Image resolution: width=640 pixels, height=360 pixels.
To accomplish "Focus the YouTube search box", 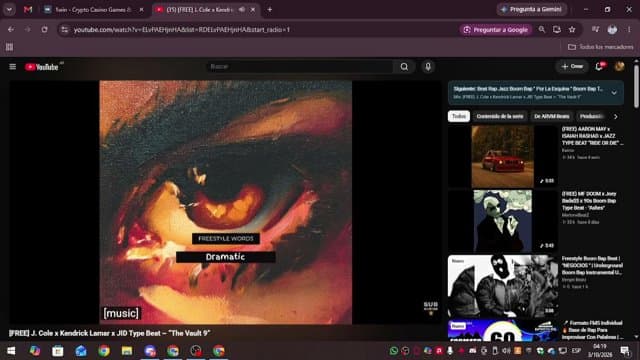I will point(300,67).
